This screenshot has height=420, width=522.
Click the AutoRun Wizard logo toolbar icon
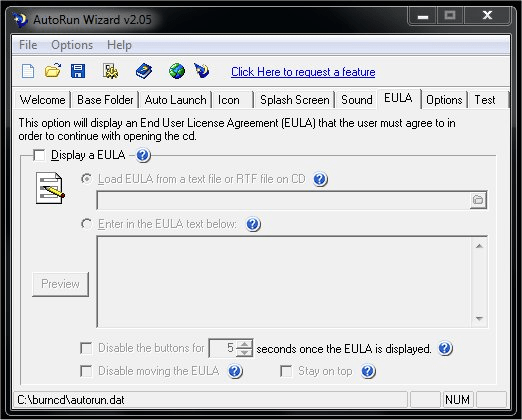coord(202,71)
